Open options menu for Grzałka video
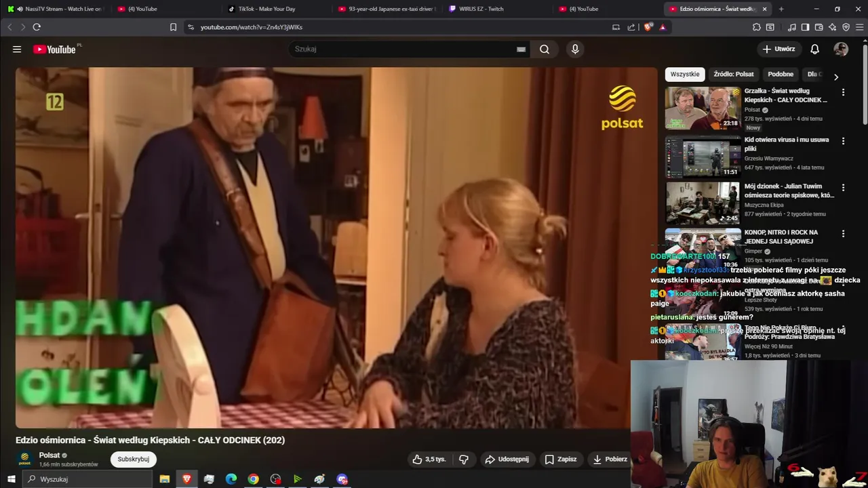Viewport: 868px width, 488px height. click(843, 91)
